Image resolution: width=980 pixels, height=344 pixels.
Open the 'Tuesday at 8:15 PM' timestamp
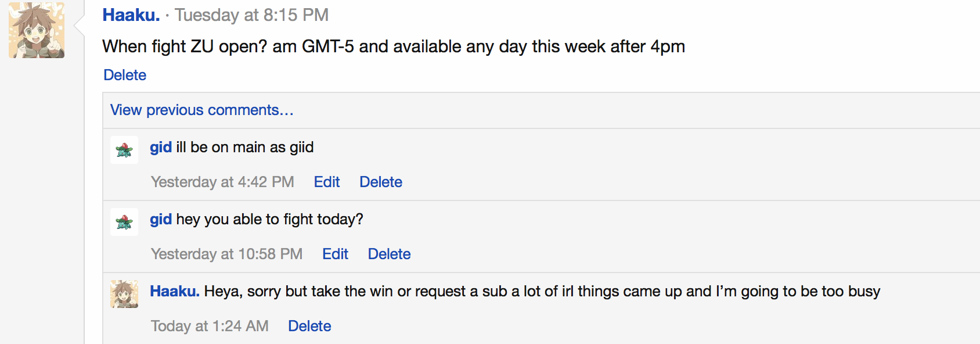pyautogui.click(x=252, y=15)
